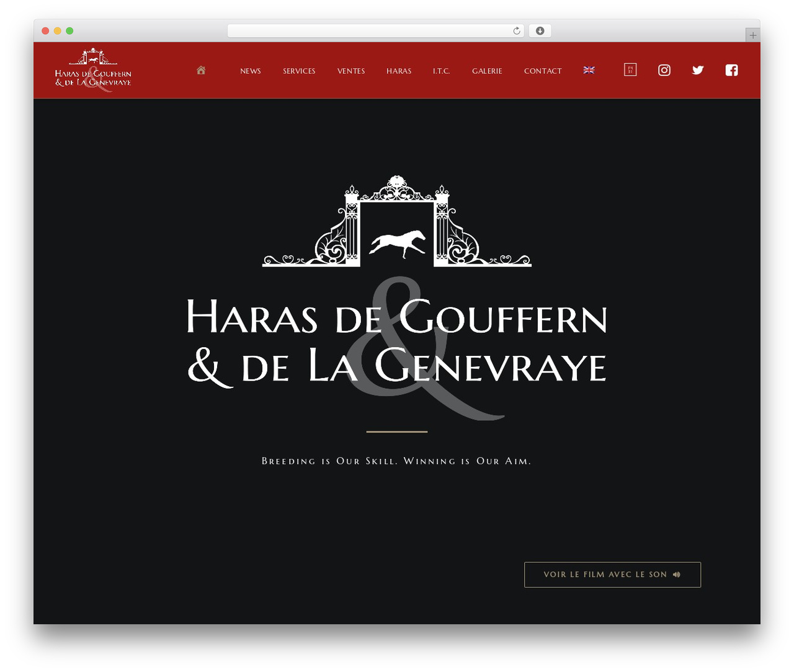Switch language with the UK flag
Image resolution: width=794 pixels, height=672 pixels.
pyautogui.click(x=589, y=71)
